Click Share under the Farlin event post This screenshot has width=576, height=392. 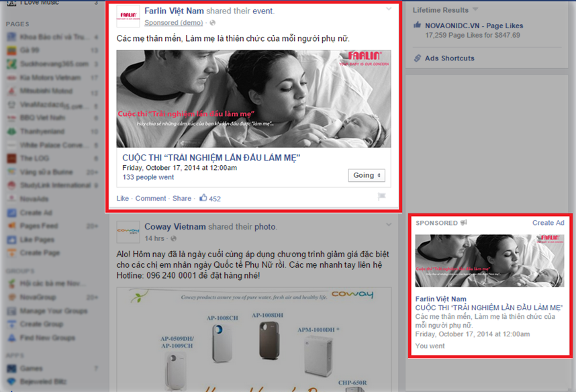point(182,199)
